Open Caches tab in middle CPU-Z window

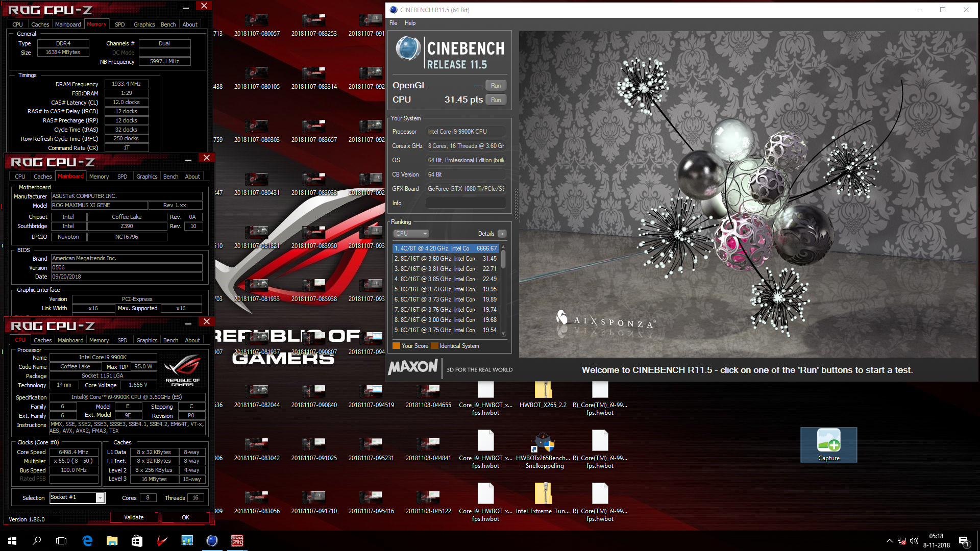tap(43, 177)
